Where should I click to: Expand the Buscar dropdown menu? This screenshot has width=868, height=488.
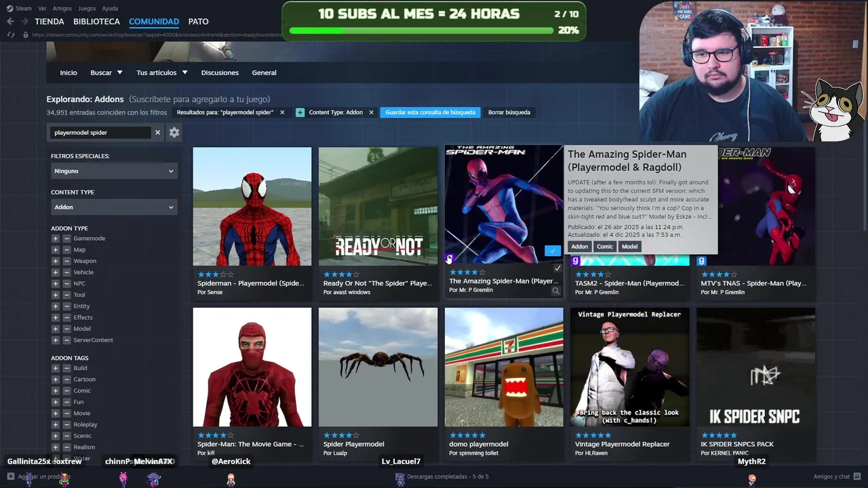(x=106, y=73)
